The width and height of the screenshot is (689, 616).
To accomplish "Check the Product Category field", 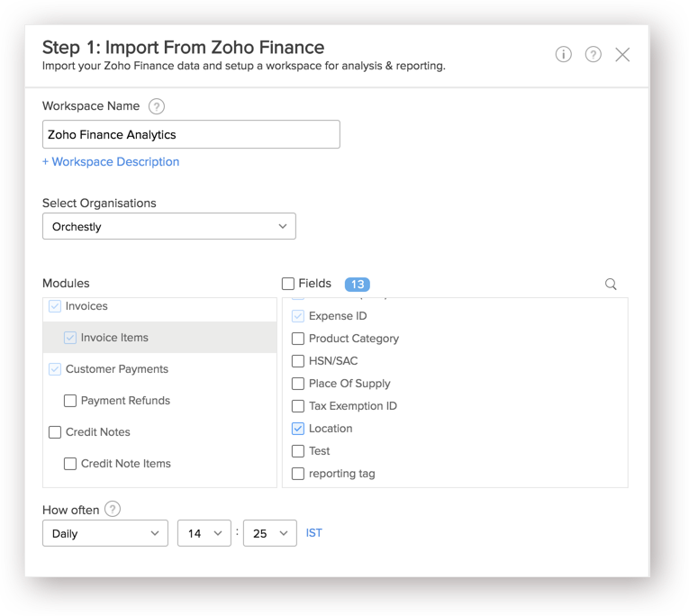I will pyautogui.click(x=298, y=339).
